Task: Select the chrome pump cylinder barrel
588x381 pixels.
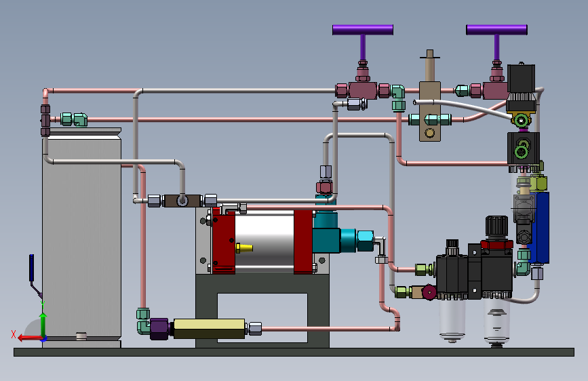Action: tap(264, 241)
